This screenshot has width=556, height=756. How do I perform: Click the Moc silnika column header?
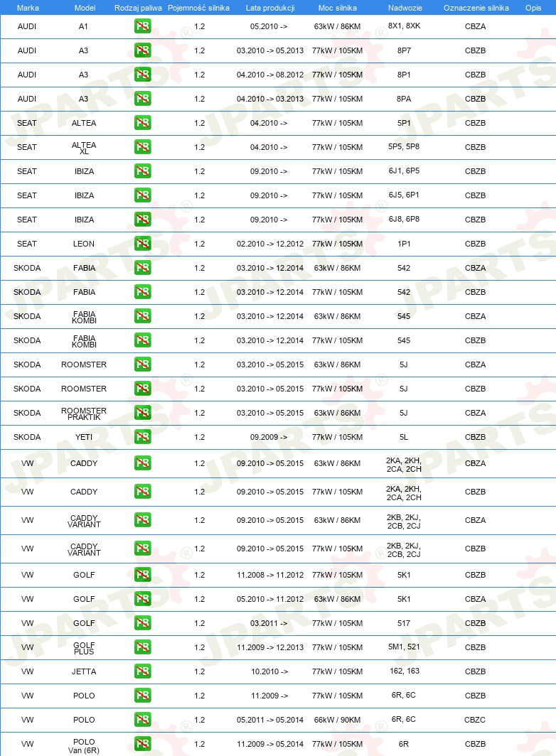tap(337, 8)
